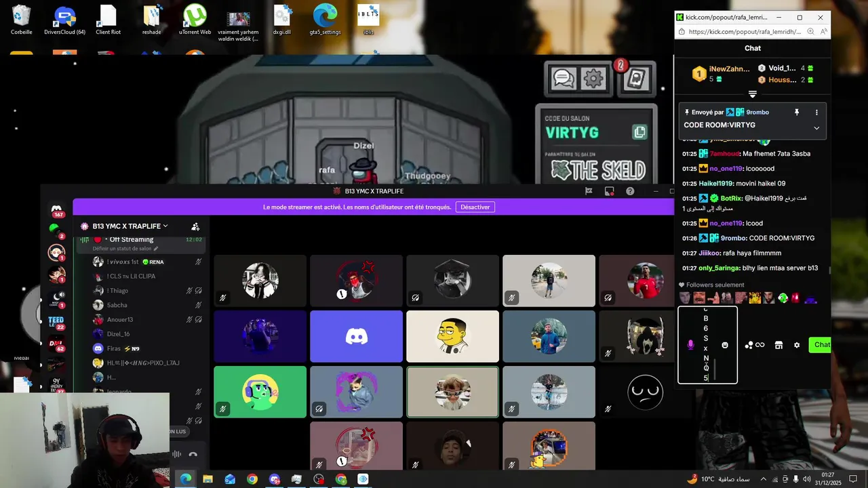Click Kick popout URL address field

coord(745,32)
